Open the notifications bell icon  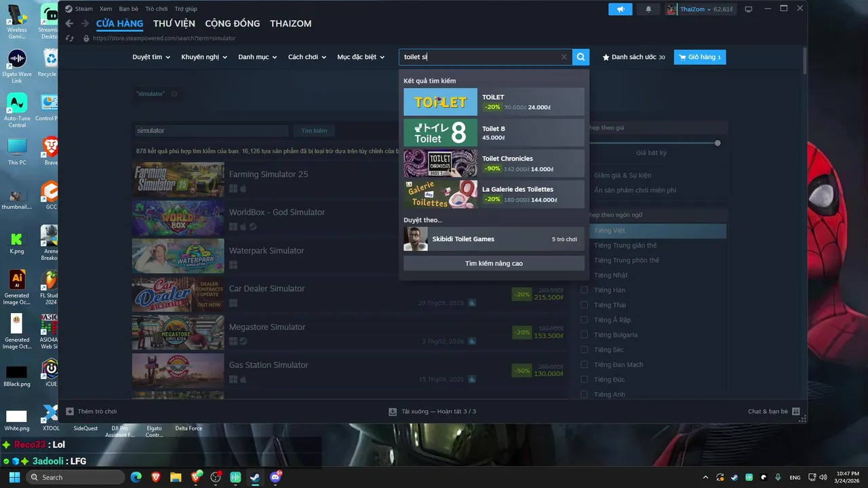[648, 9]
